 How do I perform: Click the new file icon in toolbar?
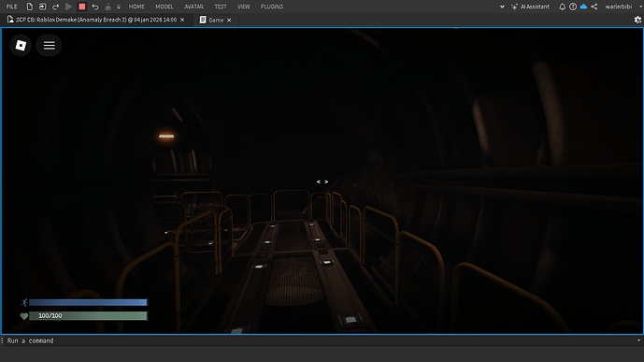30,7
